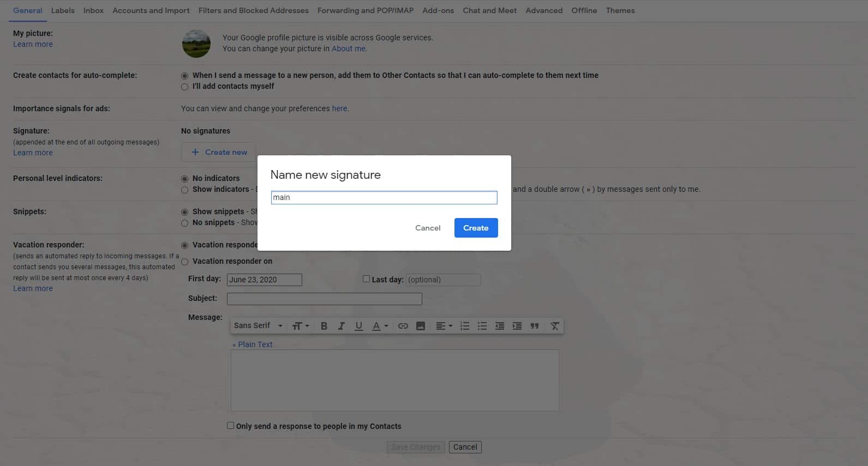
Task: Insert a bulleted list in message toolbar
Action: (x=482, y=326)
